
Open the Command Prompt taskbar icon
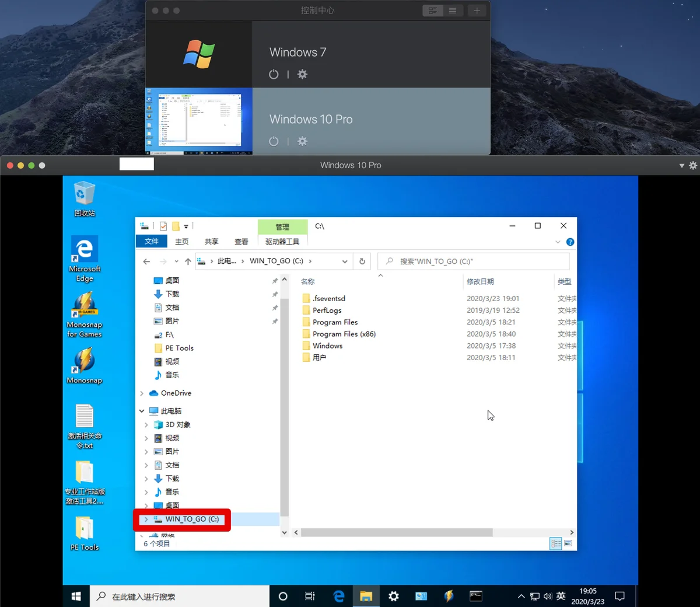476,596
